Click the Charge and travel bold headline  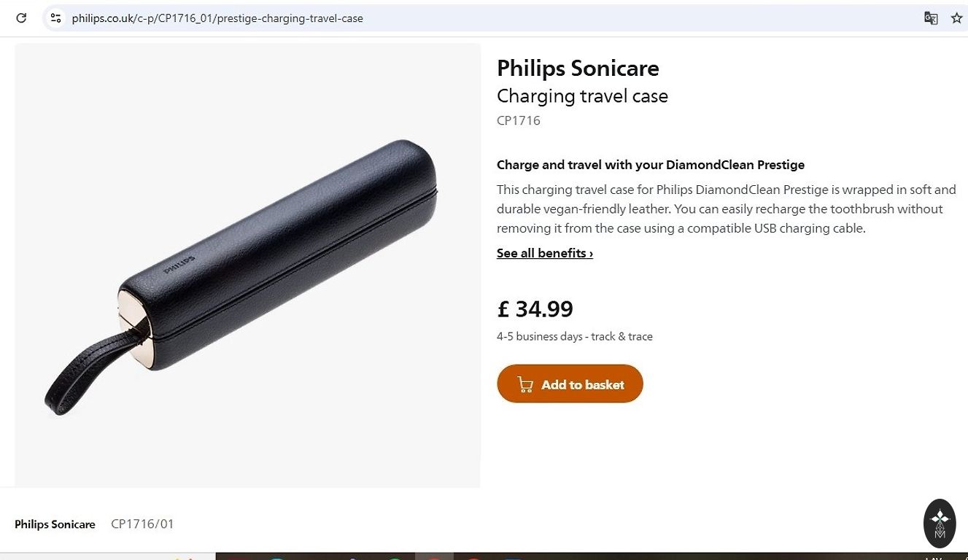(x=650, y=165)
